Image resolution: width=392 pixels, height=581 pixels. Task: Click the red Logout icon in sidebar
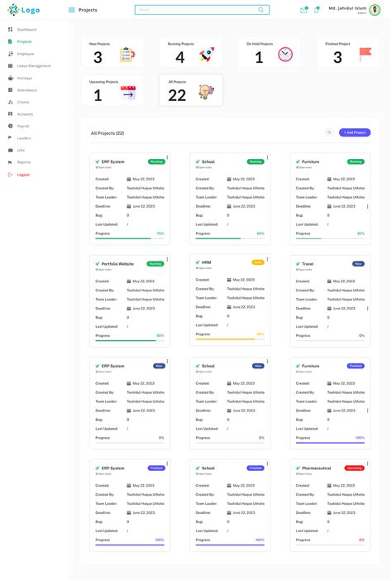[x=11, y=175]
